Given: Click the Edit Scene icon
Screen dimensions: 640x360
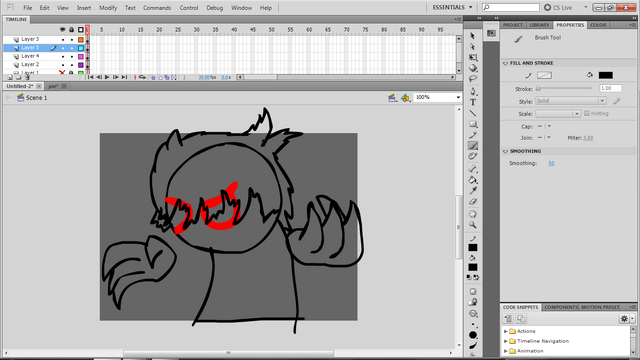Looking at the screenshot, I should click(392, 98).
